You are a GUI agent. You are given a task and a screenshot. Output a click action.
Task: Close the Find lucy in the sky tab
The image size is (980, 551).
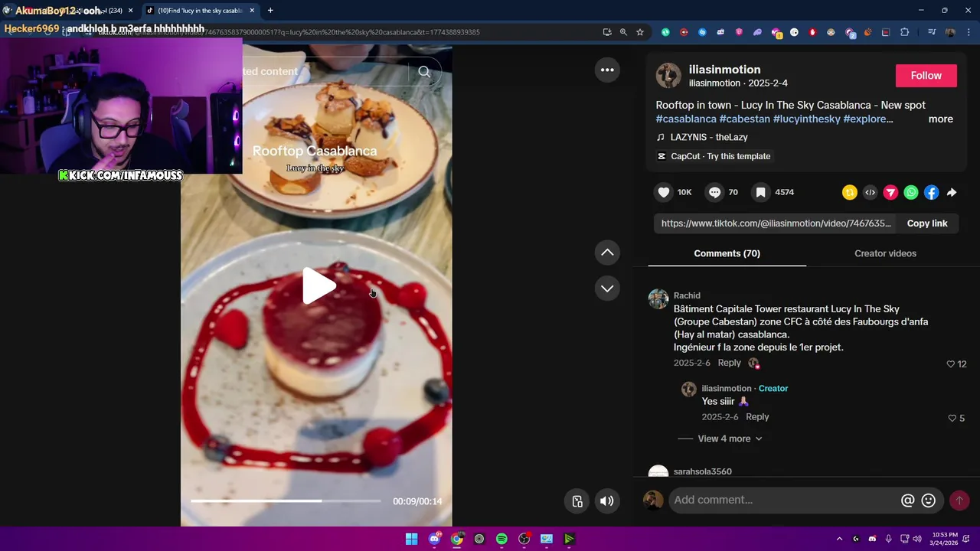coord(252,11)
